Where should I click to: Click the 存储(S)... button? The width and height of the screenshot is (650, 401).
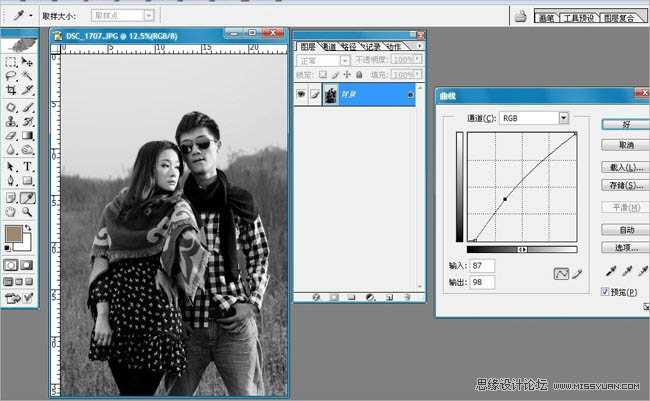626,185
